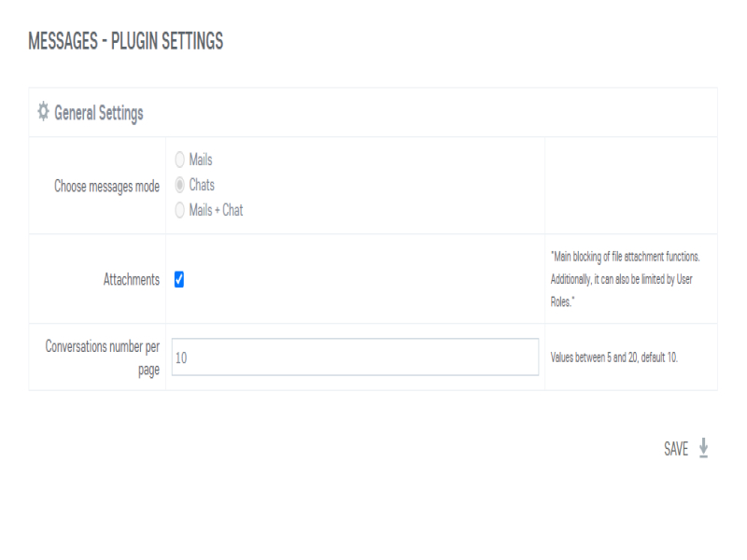Click the General Settings section heading
The width and height of the screenshot is (747, 560).
tap(98, 113)
